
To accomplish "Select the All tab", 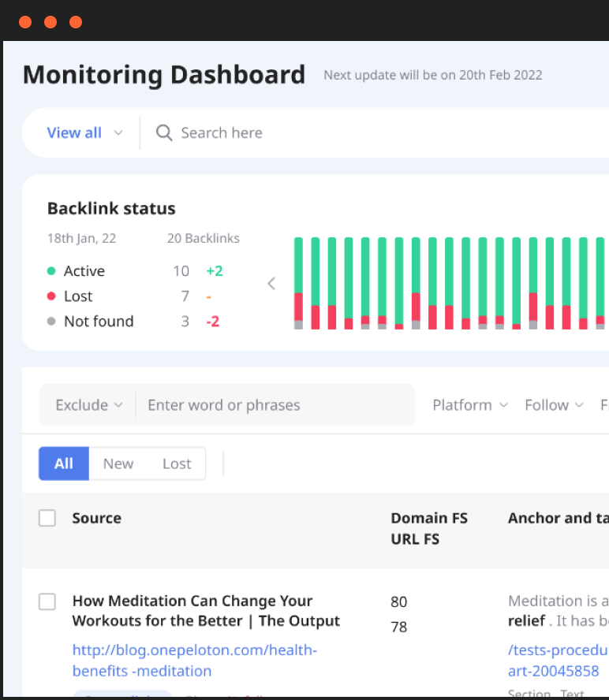I will click(64, 464).
